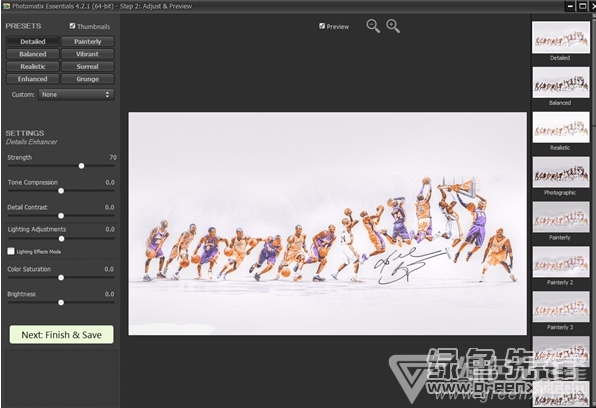The width and height of the screenshot is (596, 408).
Task: Click the Brightness slider handle
Action: tap(61, 303)
